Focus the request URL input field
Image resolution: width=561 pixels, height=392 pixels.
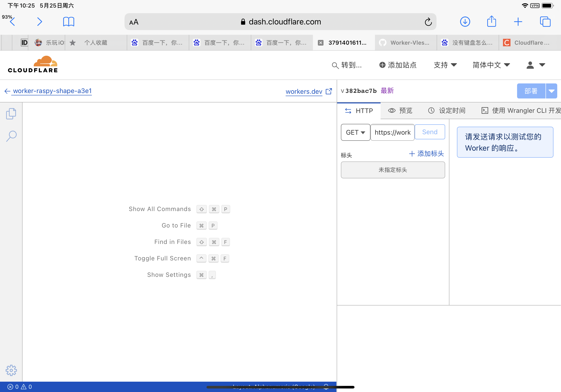click(x=392, y=133)
